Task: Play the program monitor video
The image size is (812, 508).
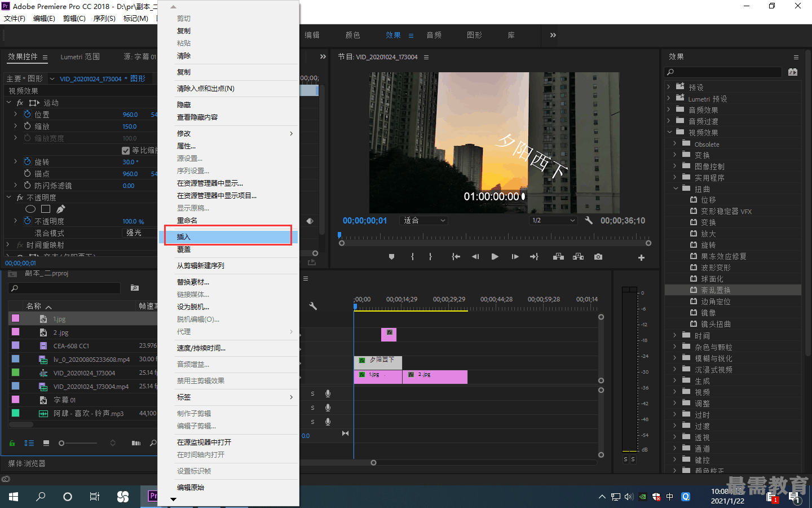Action: click(495, 257)
